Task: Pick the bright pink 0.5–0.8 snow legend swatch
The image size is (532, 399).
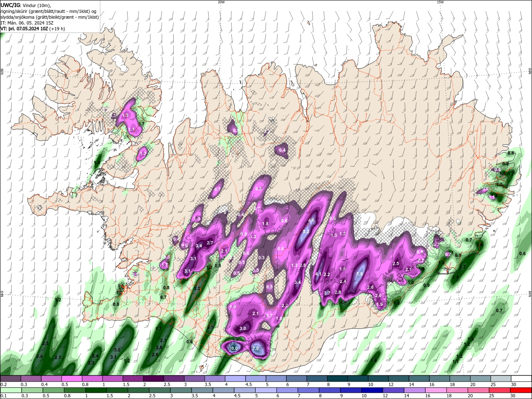Action: click(71, 379)
